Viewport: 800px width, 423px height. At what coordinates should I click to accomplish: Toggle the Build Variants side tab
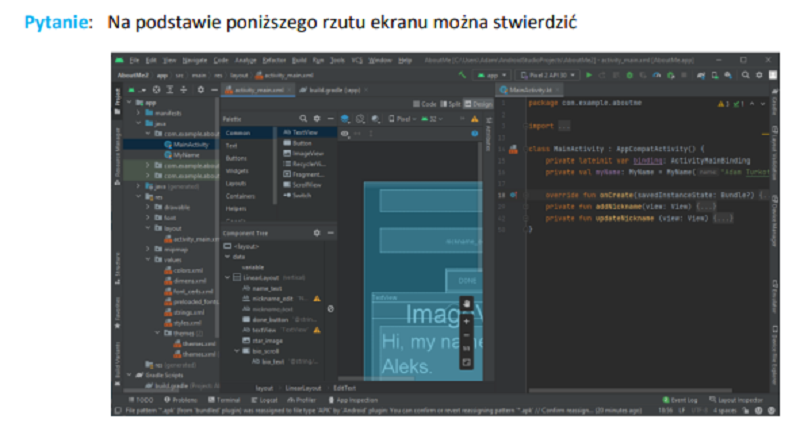[117, 363]
